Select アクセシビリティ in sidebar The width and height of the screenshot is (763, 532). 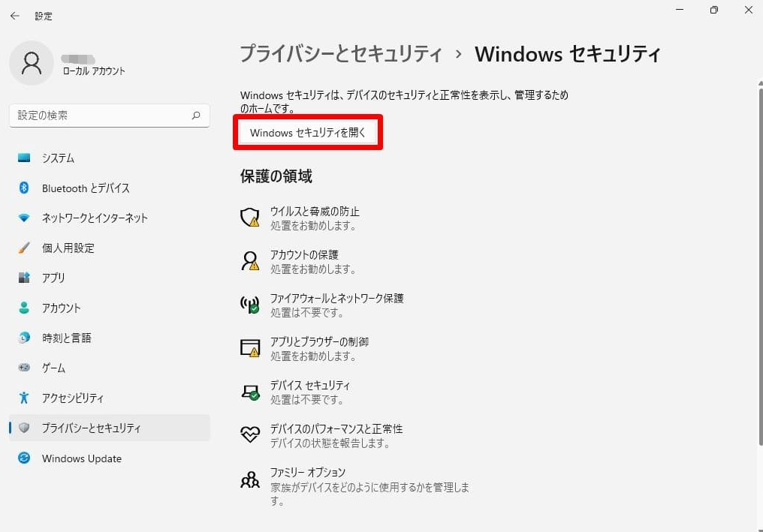coord(110,398)
